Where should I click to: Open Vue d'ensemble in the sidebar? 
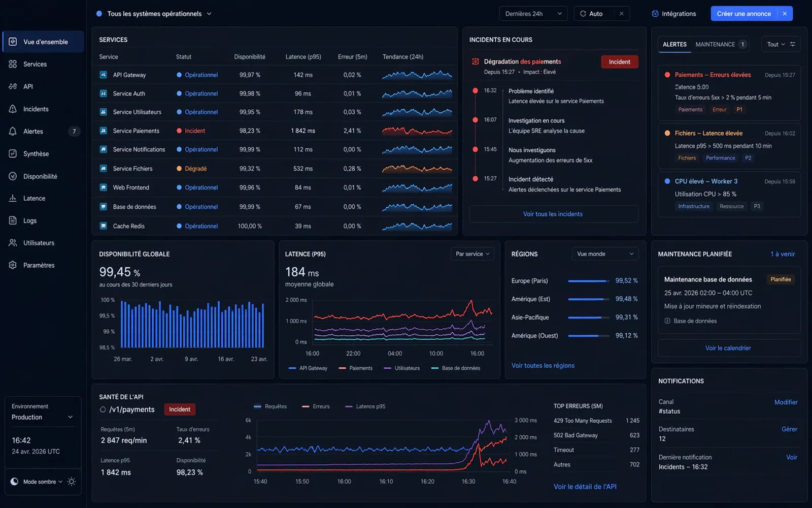tap(43, 42)
